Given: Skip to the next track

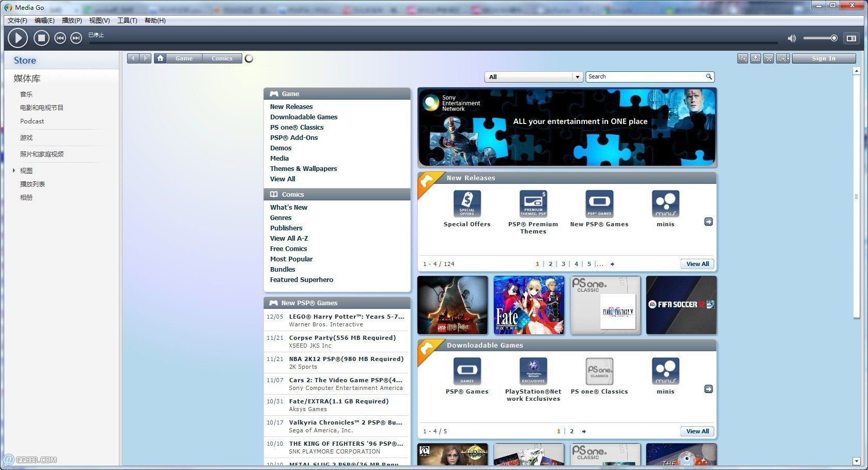Looking at the screenshot, I should tap(76, 38).
